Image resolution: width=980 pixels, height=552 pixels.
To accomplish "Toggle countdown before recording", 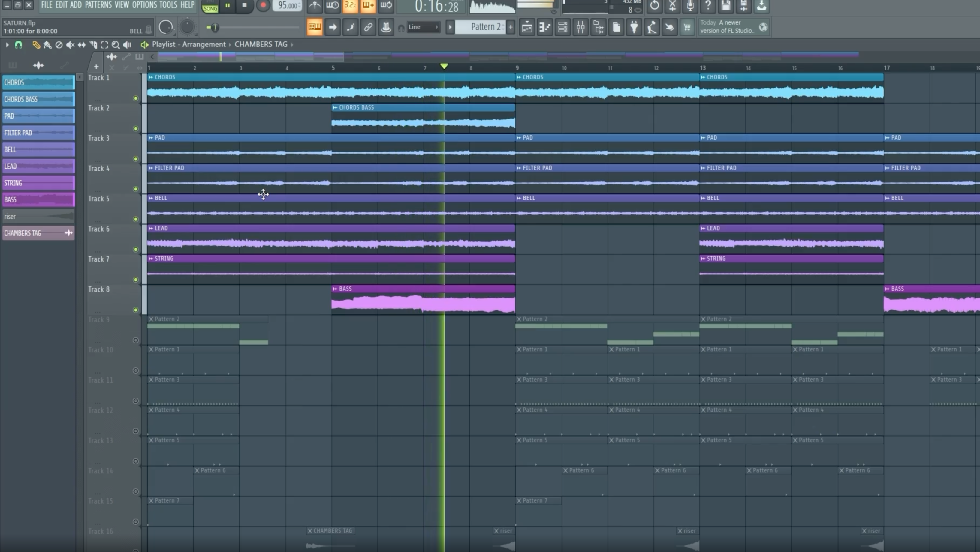I will click(350, 5).
